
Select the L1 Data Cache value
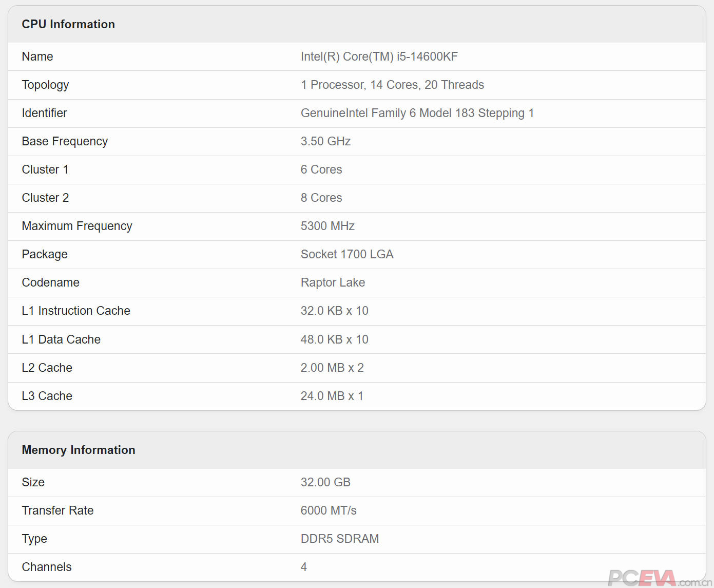point(334,339)
